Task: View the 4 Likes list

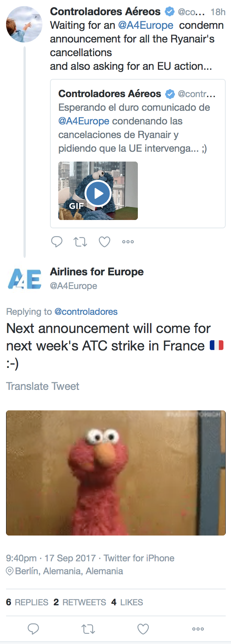Action: click(x=127, y=602)
